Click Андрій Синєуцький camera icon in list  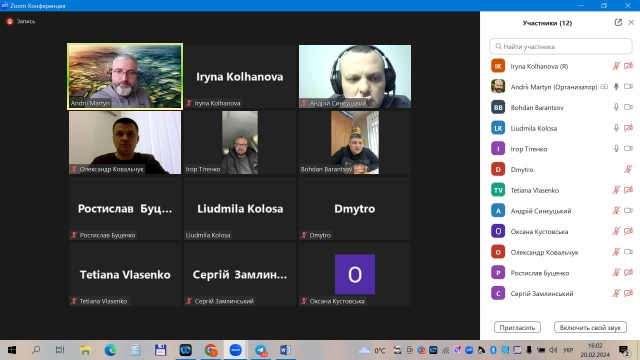[629, 211]
